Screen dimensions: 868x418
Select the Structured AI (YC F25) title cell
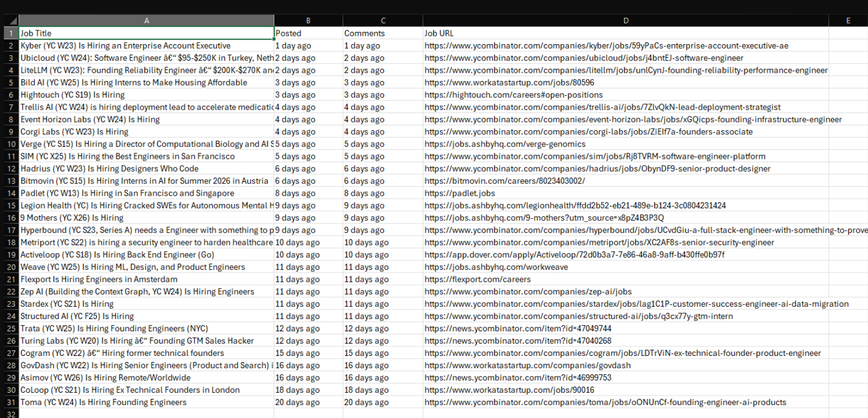147,316
